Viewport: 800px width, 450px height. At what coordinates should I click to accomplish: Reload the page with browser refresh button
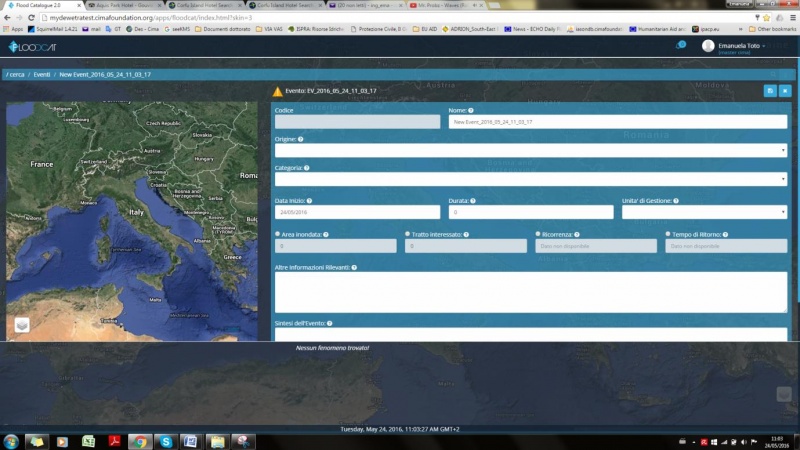[x=31, y=18]
